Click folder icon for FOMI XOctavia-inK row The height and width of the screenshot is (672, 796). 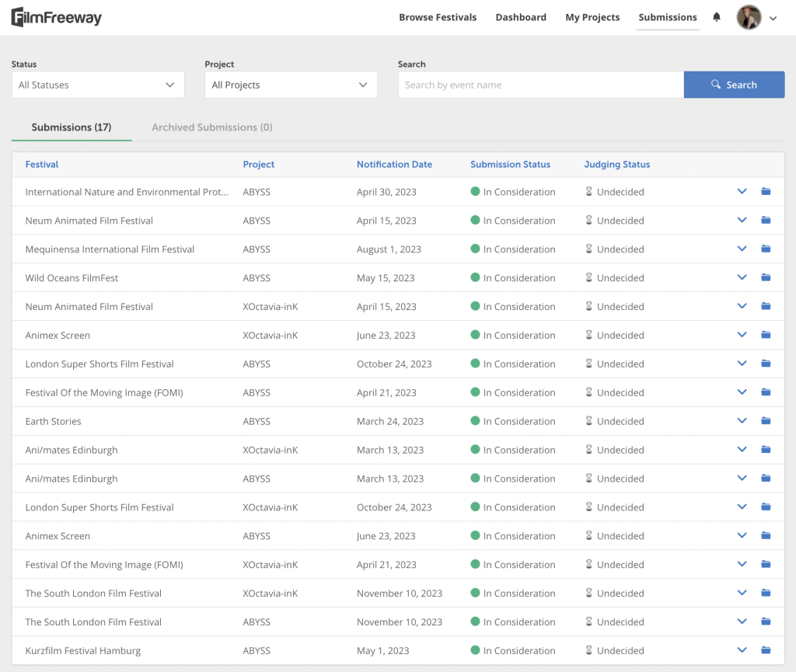pyautogui.click(x=766, y=564)
